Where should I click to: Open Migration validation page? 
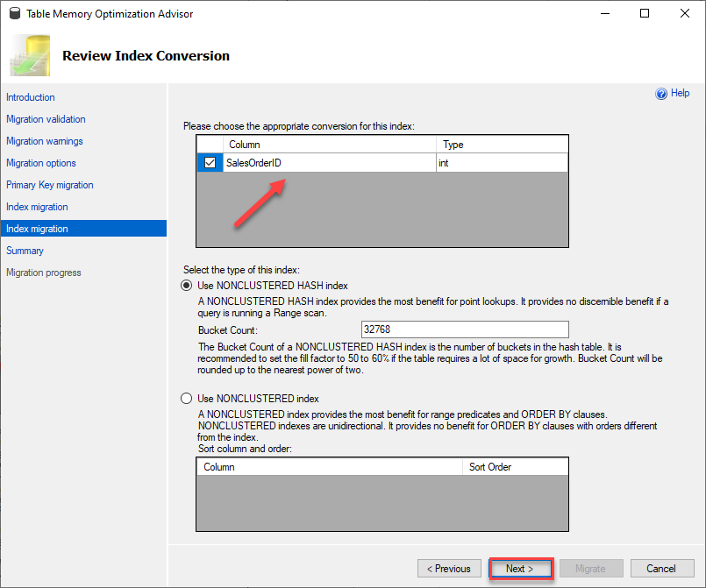pos(46,119)
